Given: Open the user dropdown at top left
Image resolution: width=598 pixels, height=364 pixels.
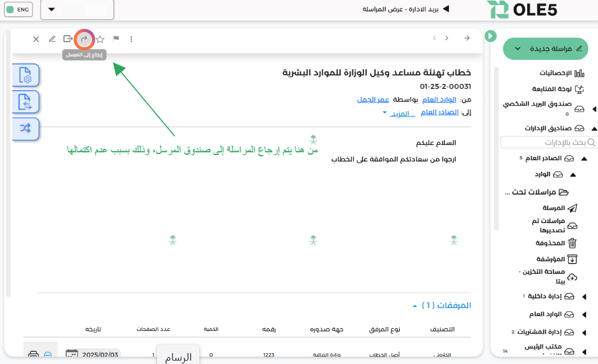Looking at the screenshot, I should click(x=77, y=10).
